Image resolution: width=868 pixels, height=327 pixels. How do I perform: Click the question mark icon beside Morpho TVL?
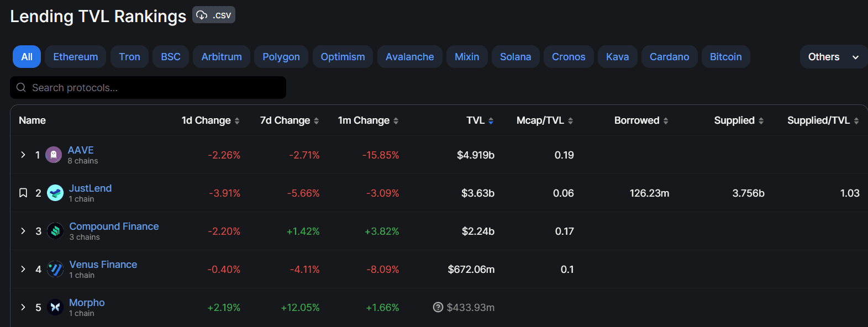[x=438, y=307]
